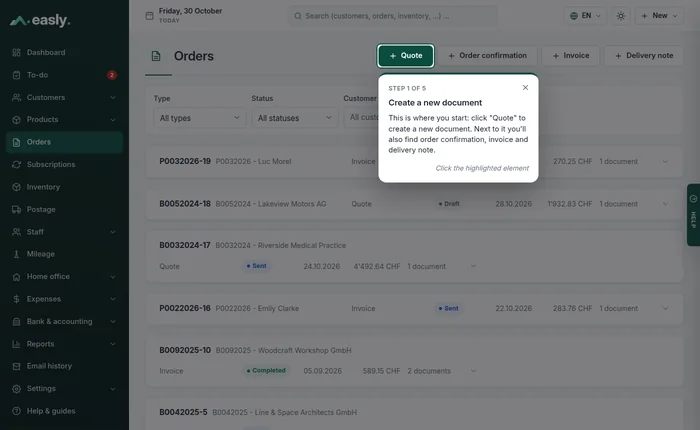Click the Help & guides question icon
The width and height of the screenshot is (700, 430).
(x=17, y=411)
